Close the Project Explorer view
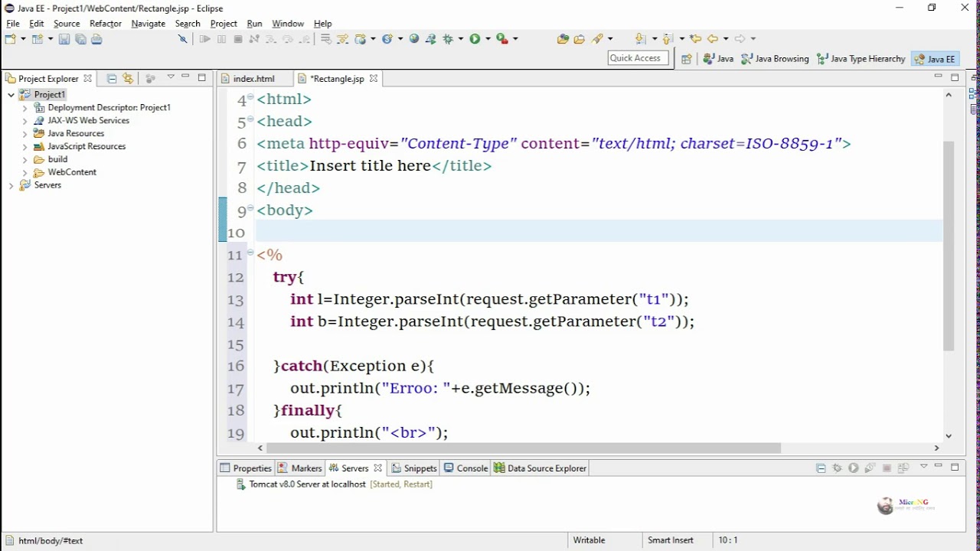Viewport: 980px width, 551px height. [x=87, y=78]
